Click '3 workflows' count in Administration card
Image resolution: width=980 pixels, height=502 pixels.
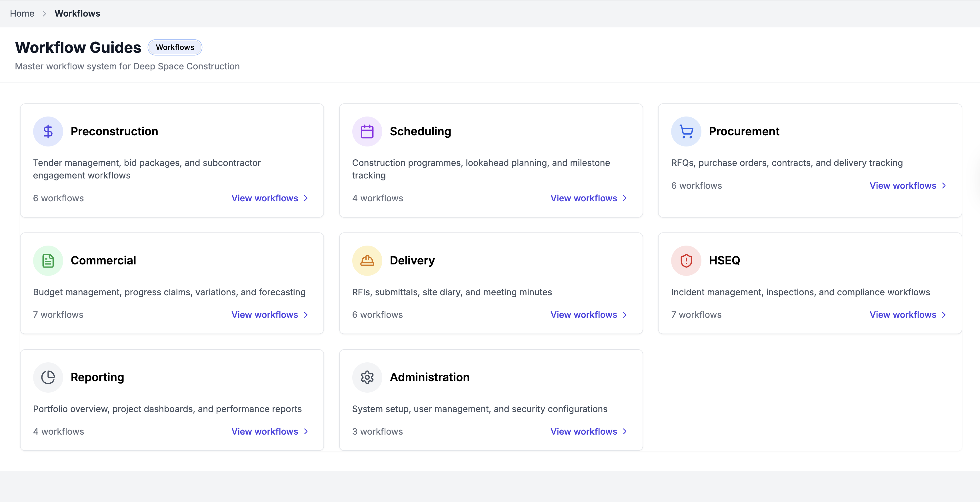pyautogui.click(x=377, y=432)
